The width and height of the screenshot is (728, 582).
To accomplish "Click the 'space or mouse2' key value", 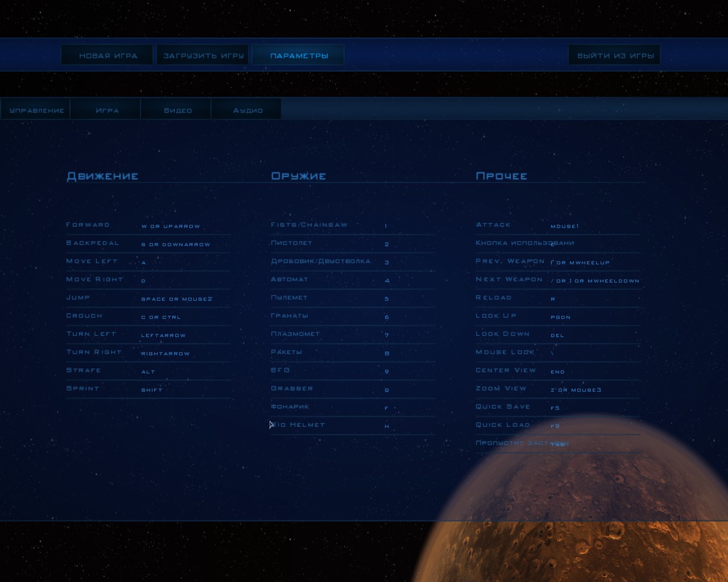I will [176, 299].
